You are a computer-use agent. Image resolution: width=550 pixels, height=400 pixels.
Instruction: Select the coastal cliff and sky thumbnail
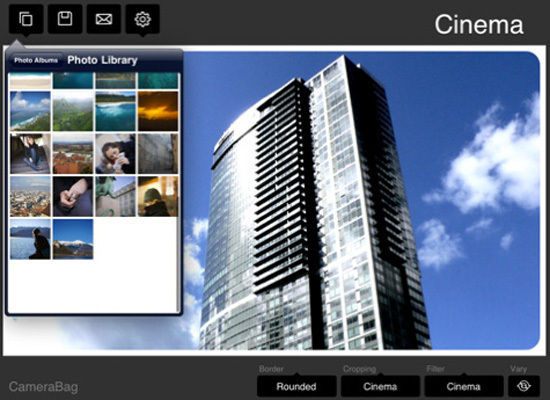point(30,111)
